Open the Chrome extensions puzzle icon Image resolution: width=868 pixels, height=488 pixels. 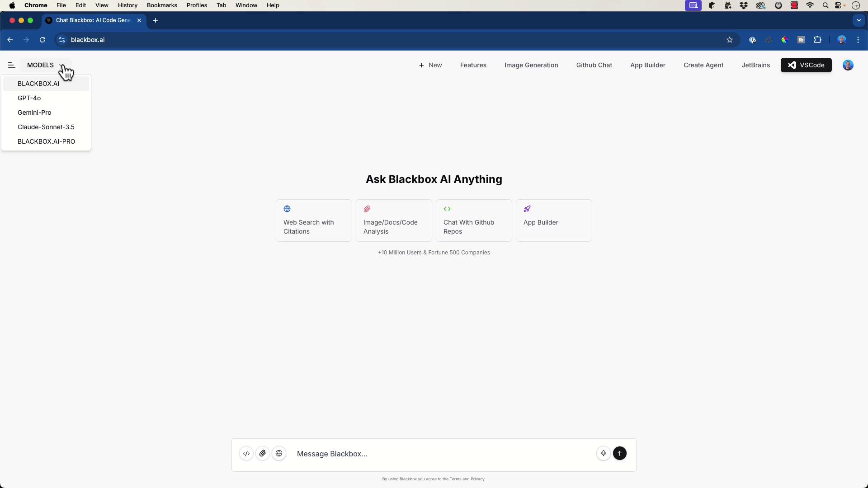[x=817, y=40]
